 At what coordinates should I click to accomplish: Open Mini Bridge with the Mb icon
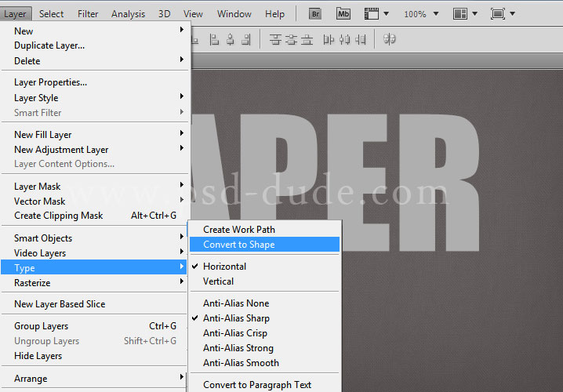343,14
